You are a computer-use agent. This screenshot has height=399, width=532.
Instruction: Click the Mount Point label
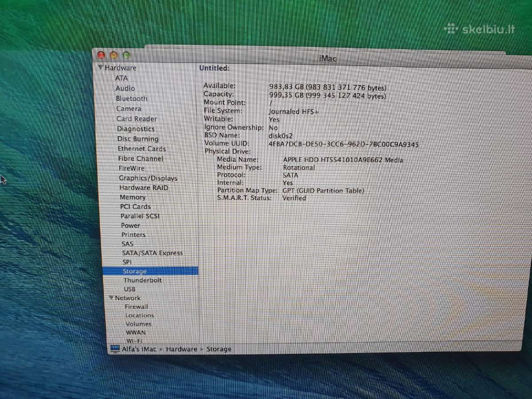click(225, 102)
